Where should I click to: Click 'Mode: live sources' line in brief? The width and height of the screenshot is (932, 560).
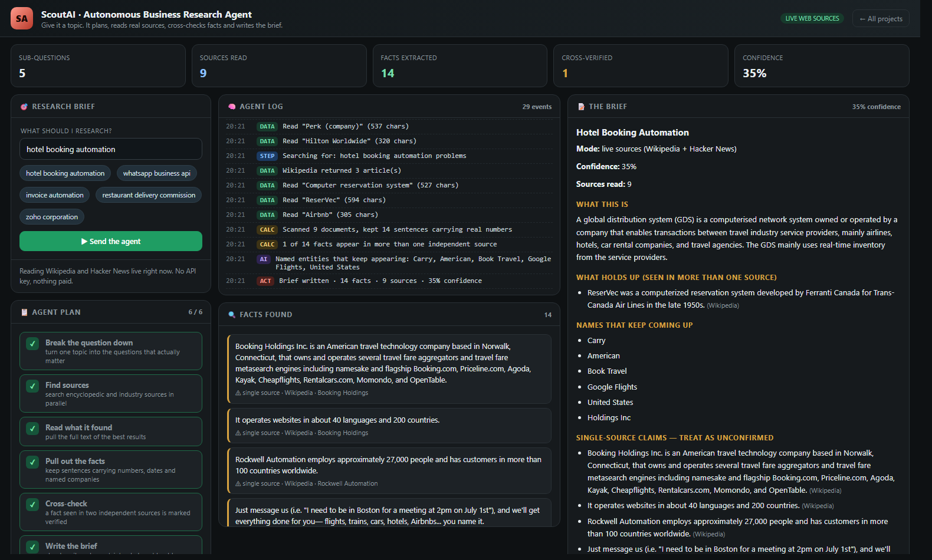point(657,149)
